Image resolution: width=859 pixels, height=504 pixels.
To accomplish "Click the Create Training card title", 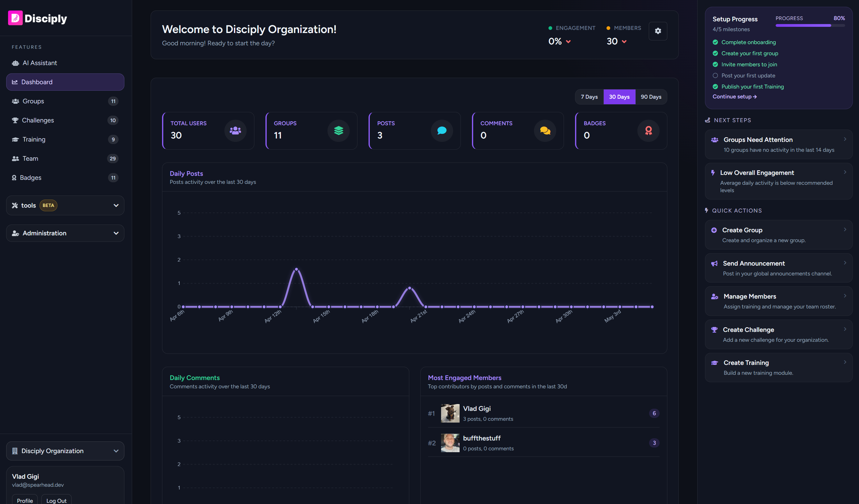I will tap(746, 363).
